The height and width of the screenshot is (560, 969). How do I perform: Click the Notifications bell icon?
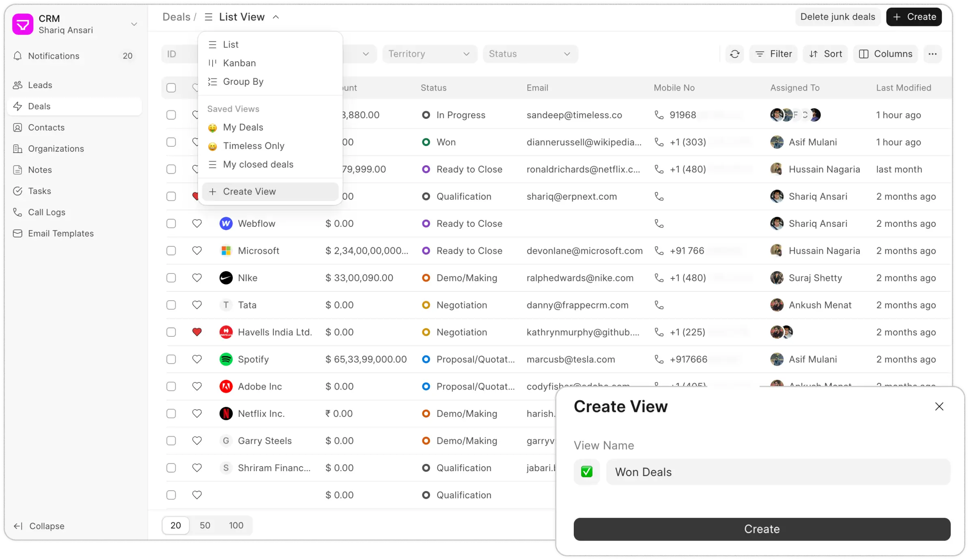click(17, 56)
